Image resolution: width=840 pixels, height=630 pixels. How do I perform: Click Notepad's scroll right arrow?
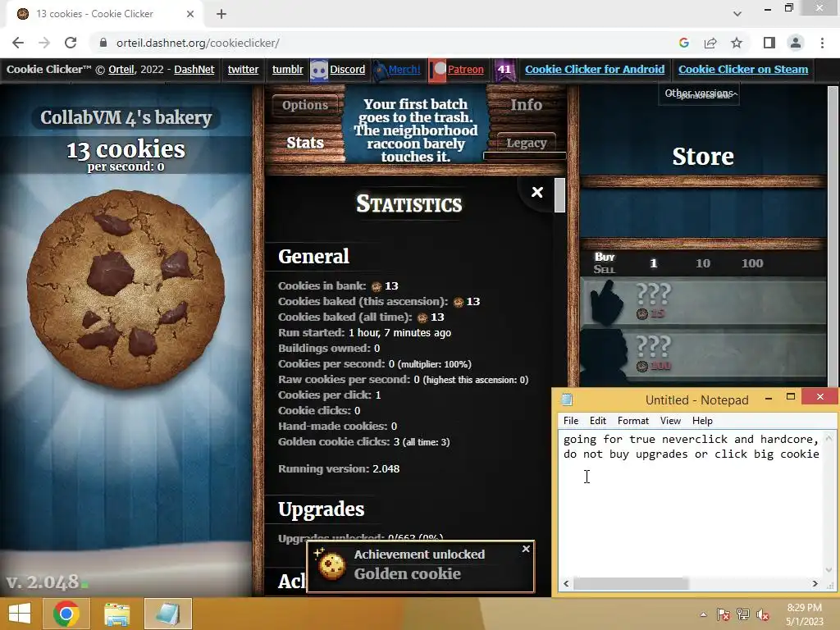(815, 583)
